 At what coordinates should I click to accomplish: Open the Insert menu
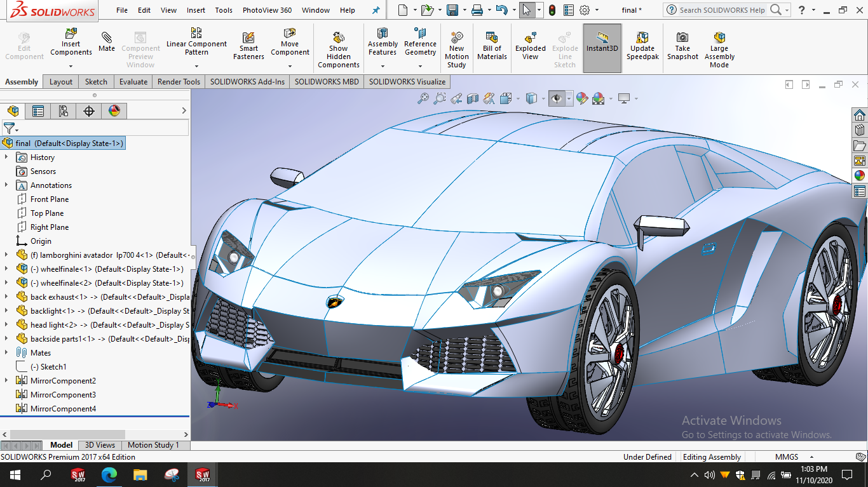[x=196, y=10]
